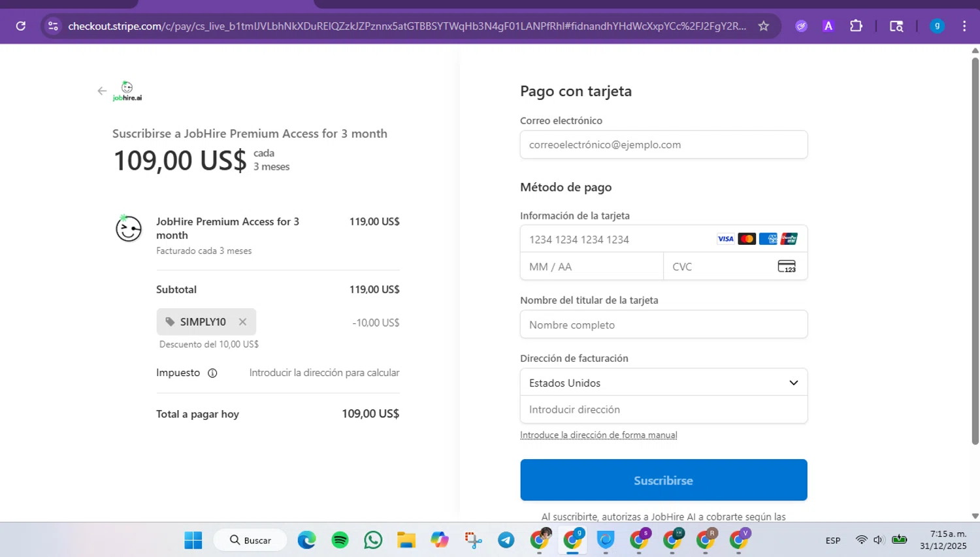
Task: Open the media/search tabs icon
Action: pyautogui.click(x=896, y=26)
